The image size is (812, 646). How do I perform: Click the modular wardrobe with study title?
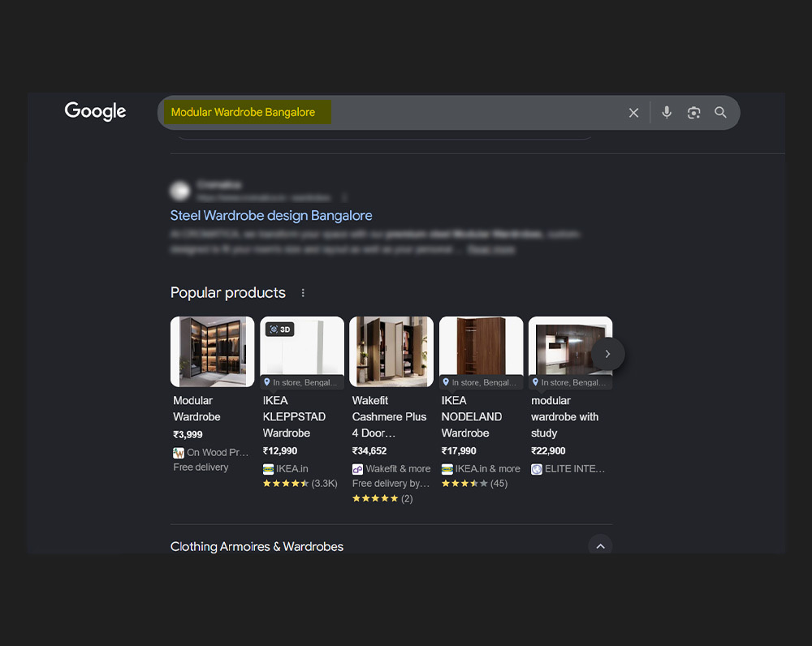pos(564,416)
